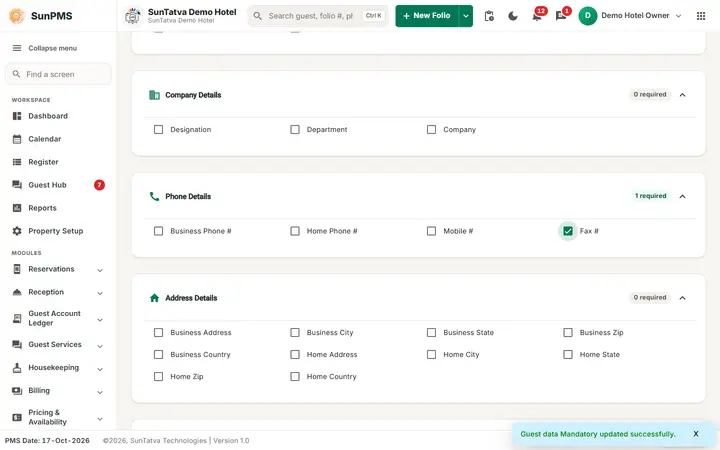
Task: Collapse the Company Details section
Action: tap(682, 95)
